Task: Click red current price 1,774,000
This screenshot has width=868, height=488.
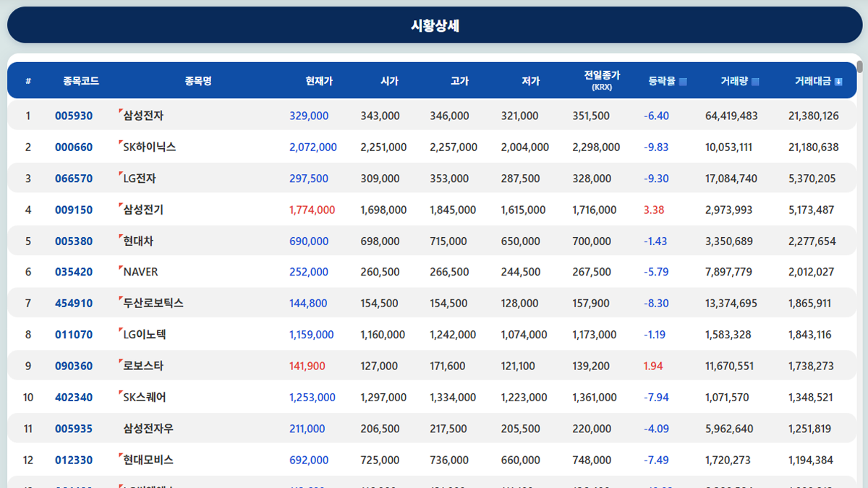Action: pos(312,210)
